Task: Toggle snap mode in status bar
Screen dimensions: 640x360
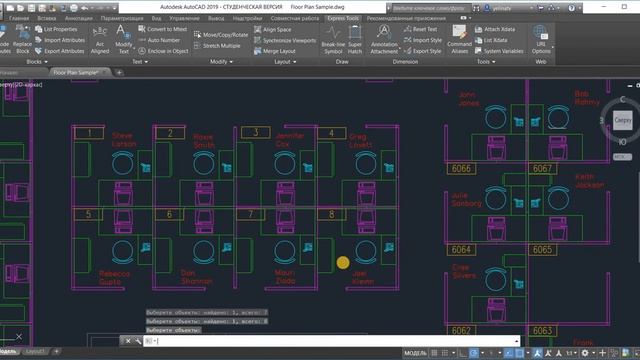Action: pos(445,353)
